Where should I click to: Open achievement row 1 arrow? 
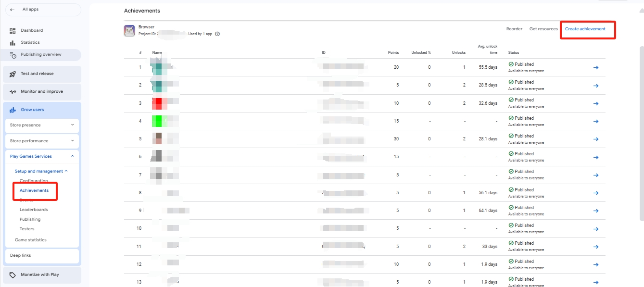click(596, 67)
